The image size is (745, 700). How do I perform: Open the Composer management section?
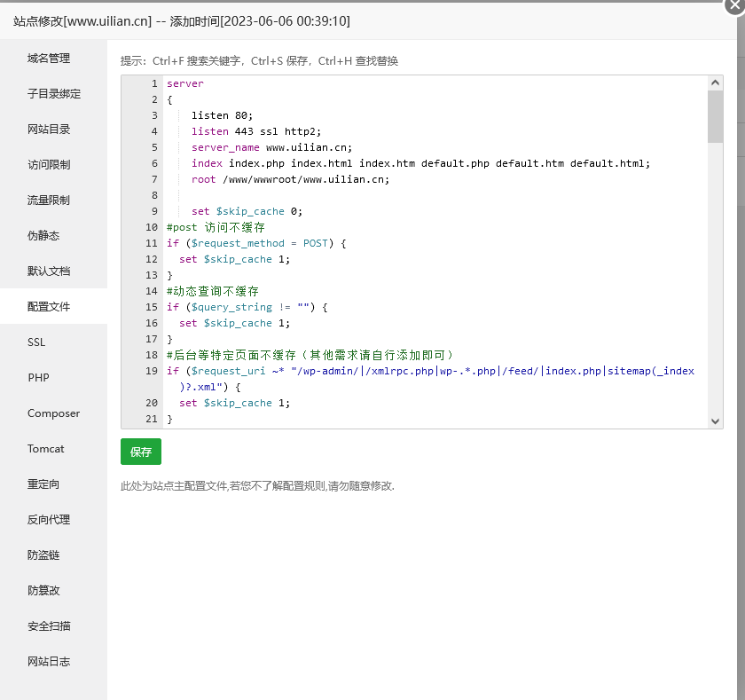click(54, 413)
